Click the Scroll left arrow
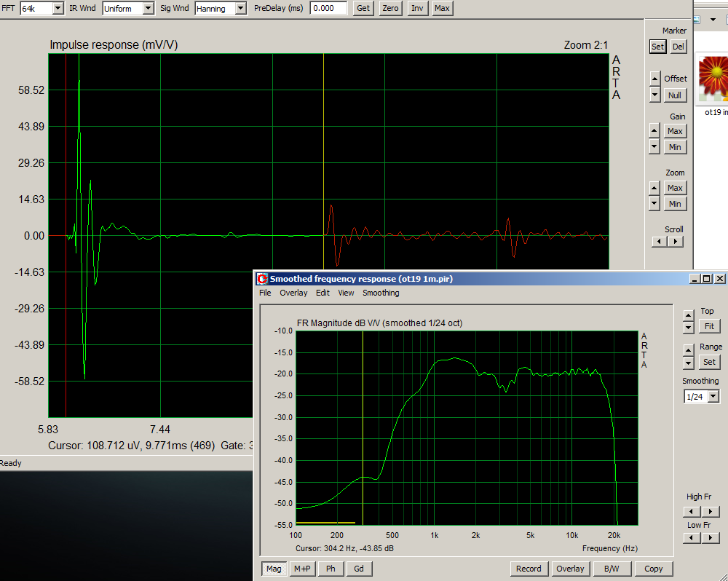This screenshot has height=581, width=728. point(660,242)
